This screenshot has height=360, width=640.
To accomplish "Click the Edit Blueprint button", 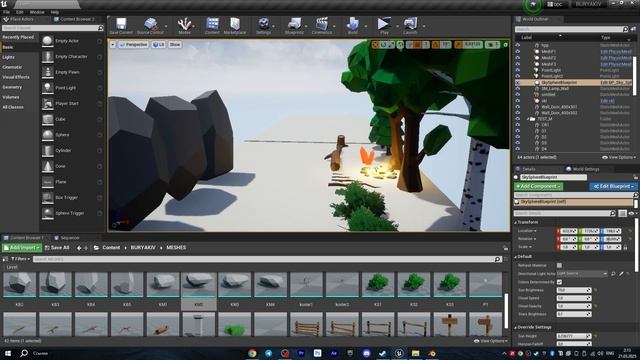I will 613,186.
